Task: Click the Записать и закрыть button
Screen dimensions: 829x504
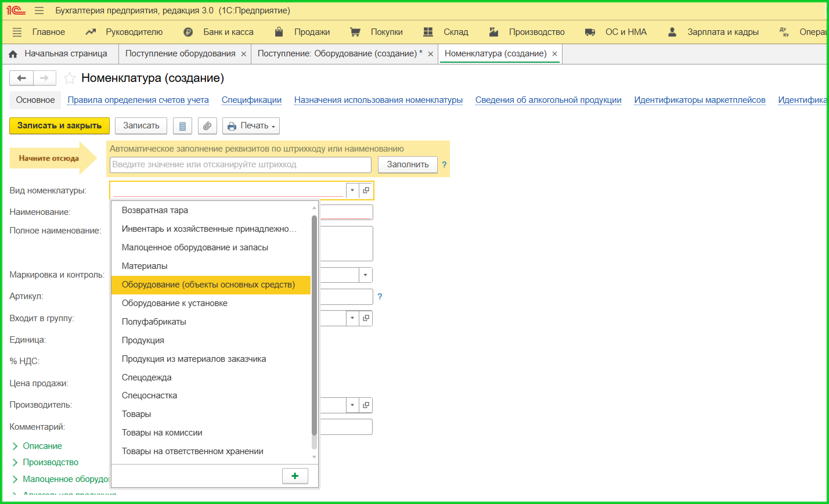Action: [59, 125]
